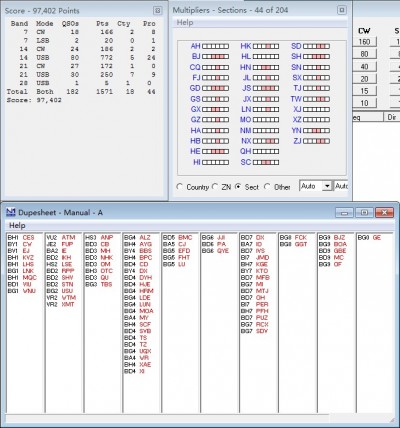The image size is (400, 428).
Task: Close the Dupesheet window
Action: coord(384,212)
